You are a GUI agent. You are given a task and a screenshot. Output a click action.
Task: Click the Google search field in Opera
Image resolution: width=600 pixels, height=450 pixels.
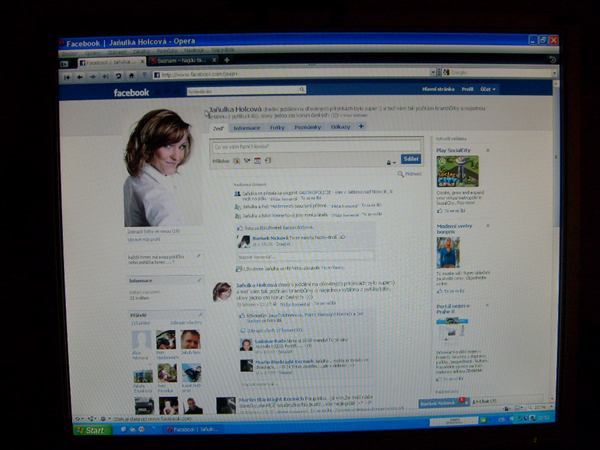click(x=501, y=72)
